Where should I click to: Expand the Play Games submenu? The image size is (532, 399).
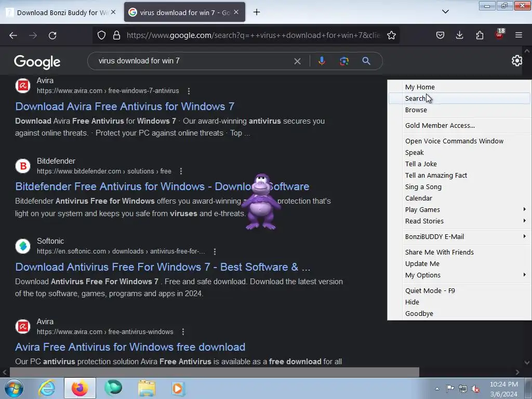click(459, 210)
